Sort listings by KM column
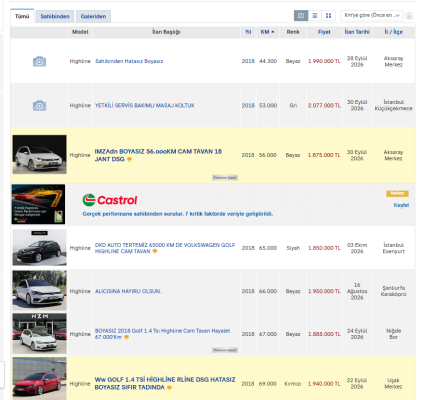The width and height of the screenshot is (423, 400). (x=267, y=32)
